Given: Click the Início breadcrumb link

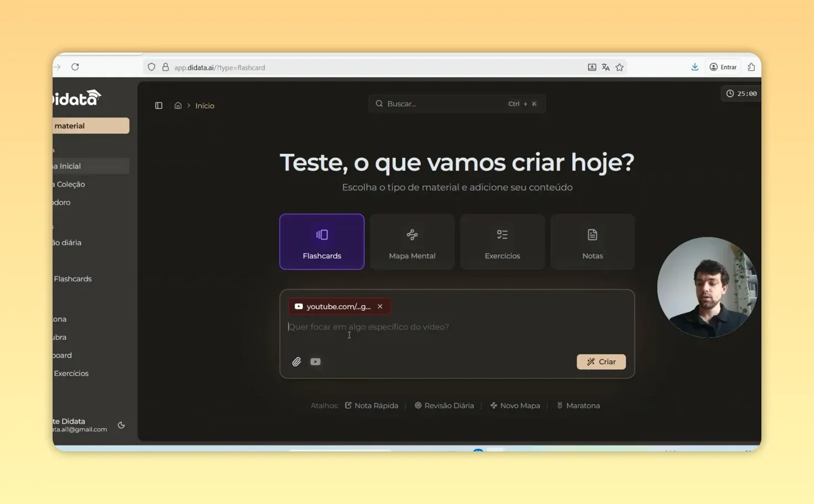Looking at the screenshot, I should pos(204,105).
